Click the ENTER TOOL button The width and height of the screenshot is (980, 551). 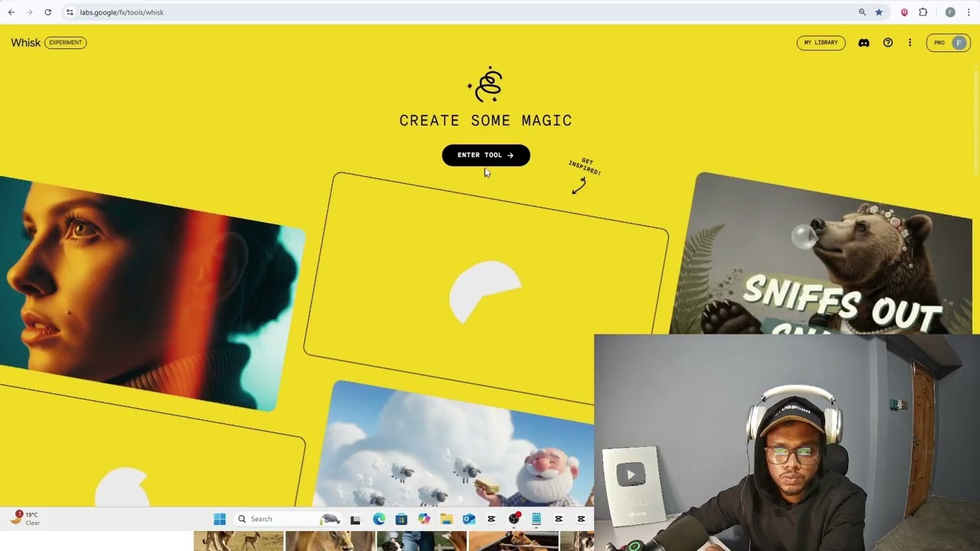pyautogui.click(x=486, y=155)
